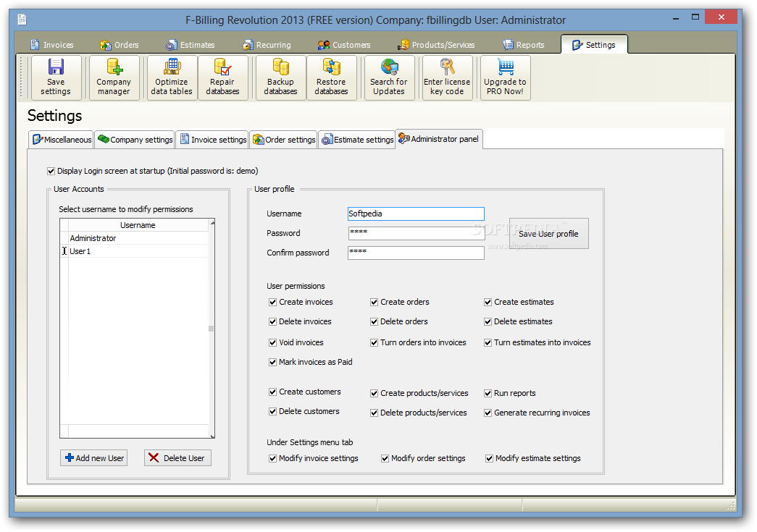
Task: Toggle Modify invoice settings checkbox
Action: [x=273, y=458]
